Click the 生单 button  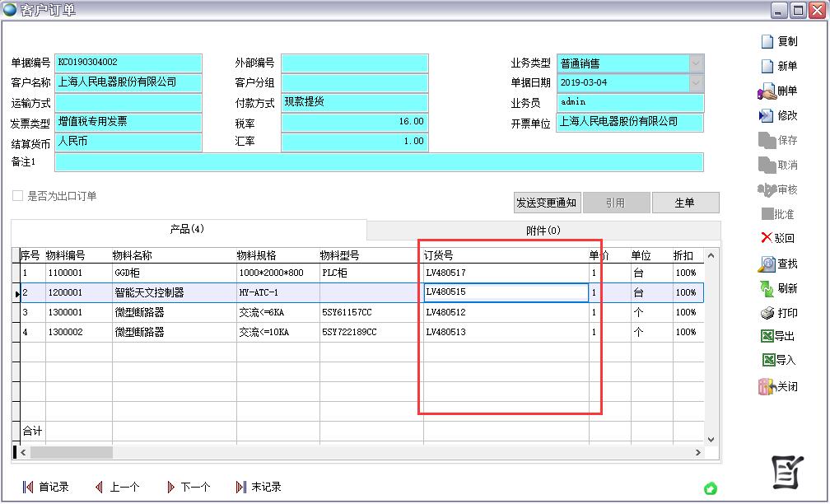coord(684,203)
